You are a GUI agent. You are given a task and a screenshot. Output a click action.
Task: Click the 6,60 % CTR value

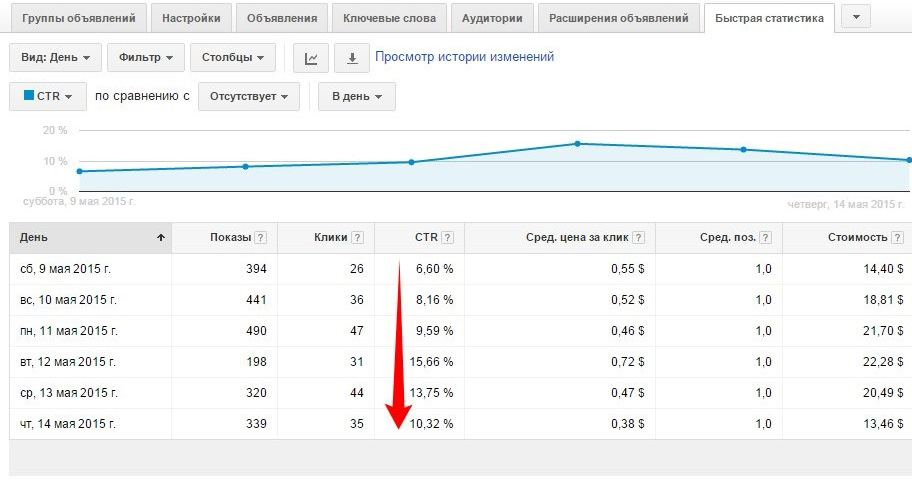pos(435,269)
